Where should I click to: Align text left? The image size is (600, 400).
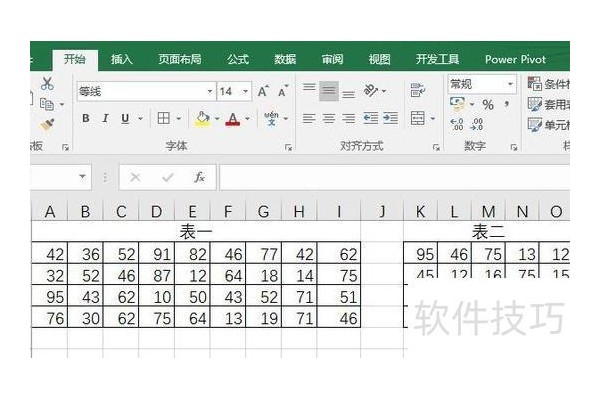(x=309, y=118)
